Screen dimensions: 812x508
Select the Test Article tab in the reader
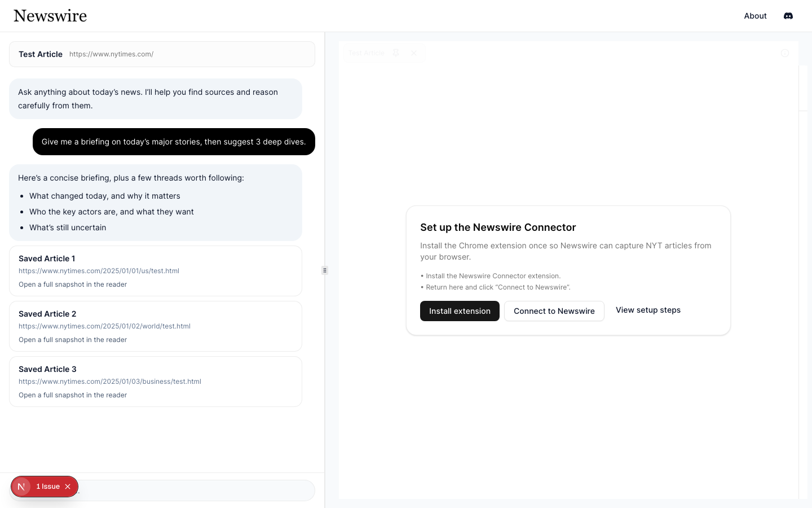click(367, 52)
